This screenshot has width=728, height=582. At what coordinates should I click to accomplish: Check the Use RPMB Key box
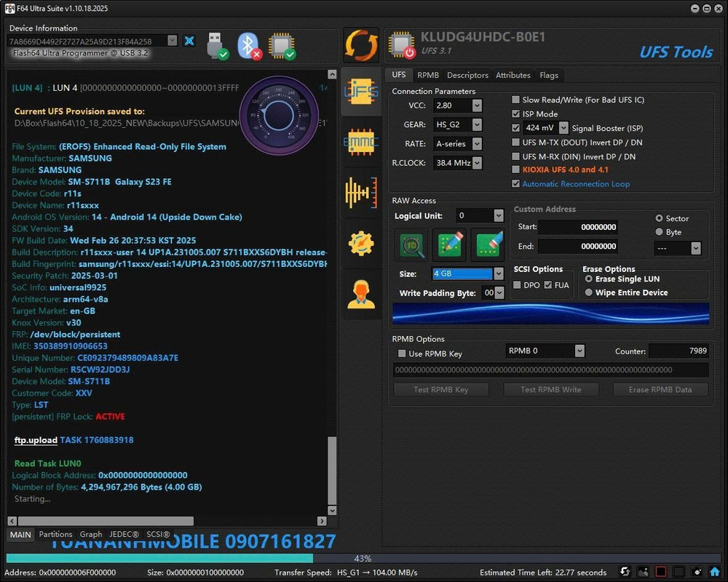[x=402, y=354]
